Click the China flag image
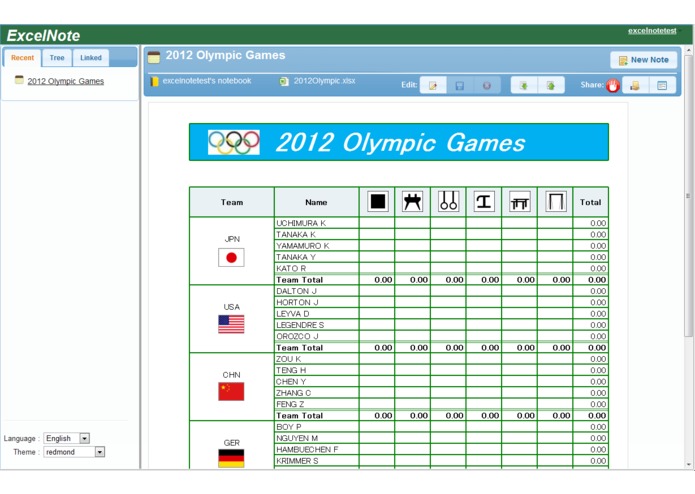The height and width of the screenshot is (494, 695). click(x=231, y=392)
